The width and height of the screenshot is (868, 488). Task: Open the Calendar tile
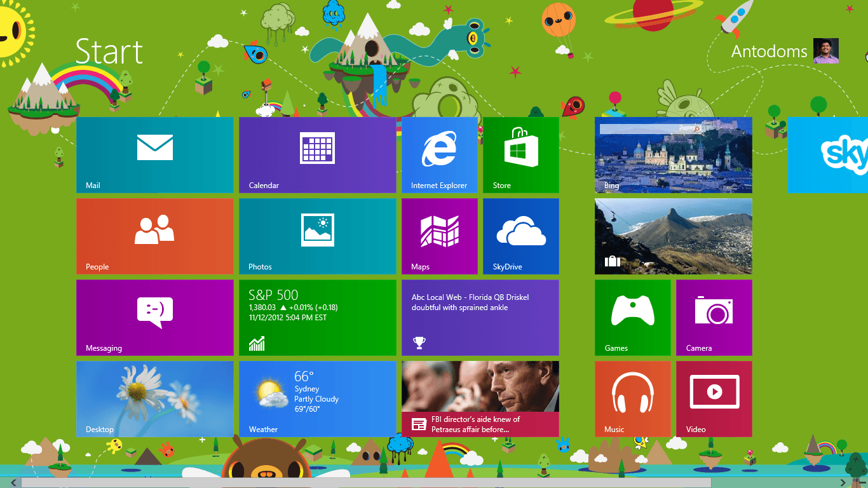[x=317, y=154]
